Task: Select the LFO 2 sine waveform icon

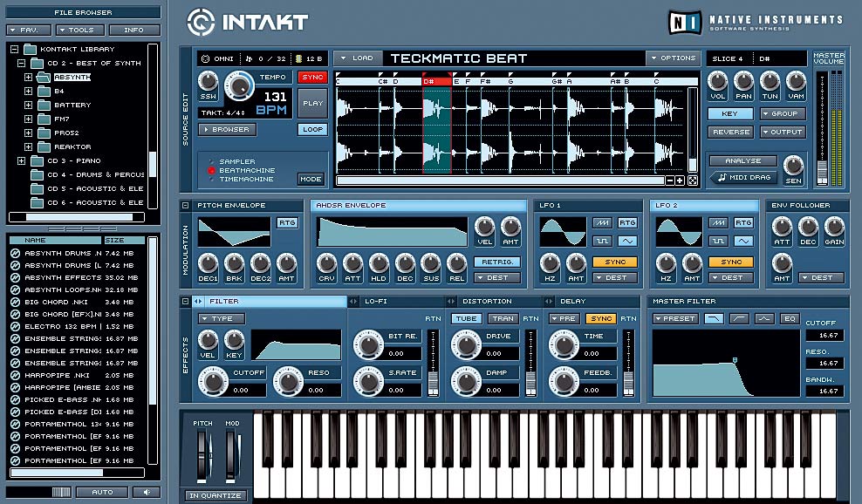Action: point(743,241)
